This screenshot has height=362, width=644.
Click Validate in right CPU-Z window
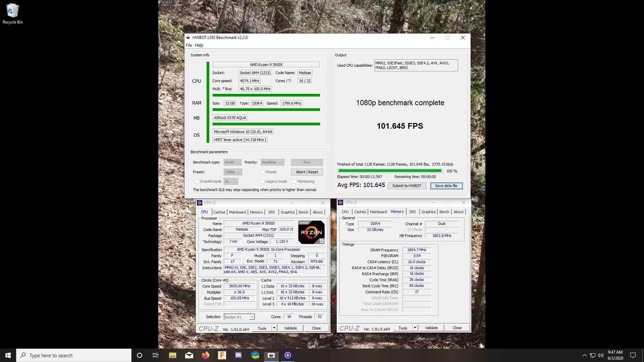click(x=431, y=328)
